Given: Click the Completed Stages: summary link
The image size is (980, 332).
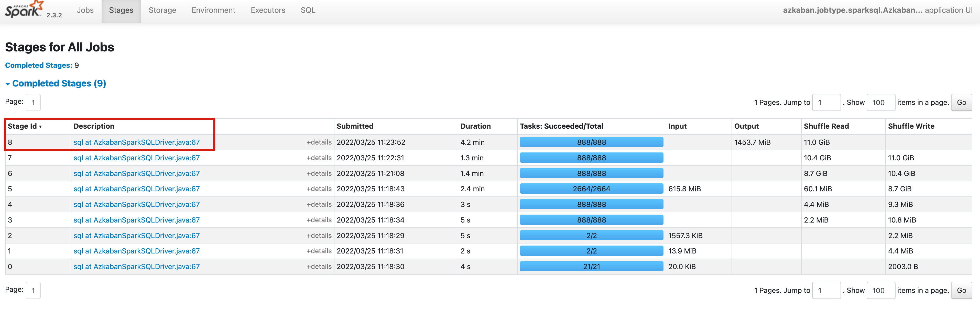Looking at the screenshot, I should (x=38, y=65).
